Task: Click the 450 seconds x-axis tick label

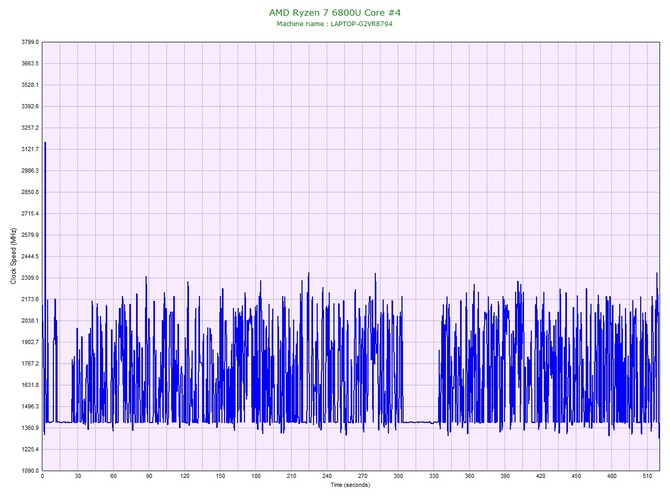Action: (x=576, y=476)
